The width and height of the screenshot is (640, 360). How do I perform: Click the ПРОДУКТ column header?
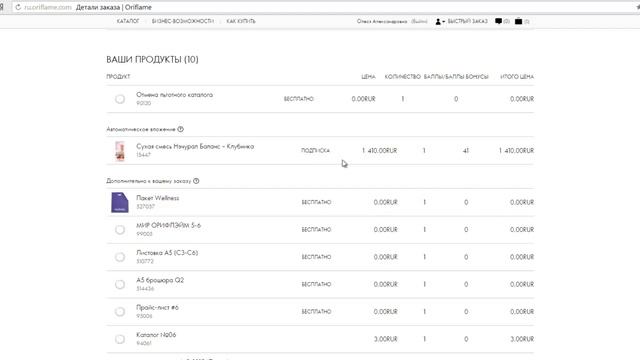tap(118, 77)
